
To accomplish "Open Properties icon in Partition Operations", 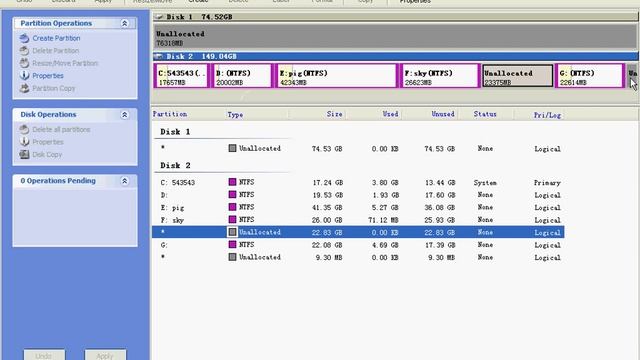I will tap(24, 76).
